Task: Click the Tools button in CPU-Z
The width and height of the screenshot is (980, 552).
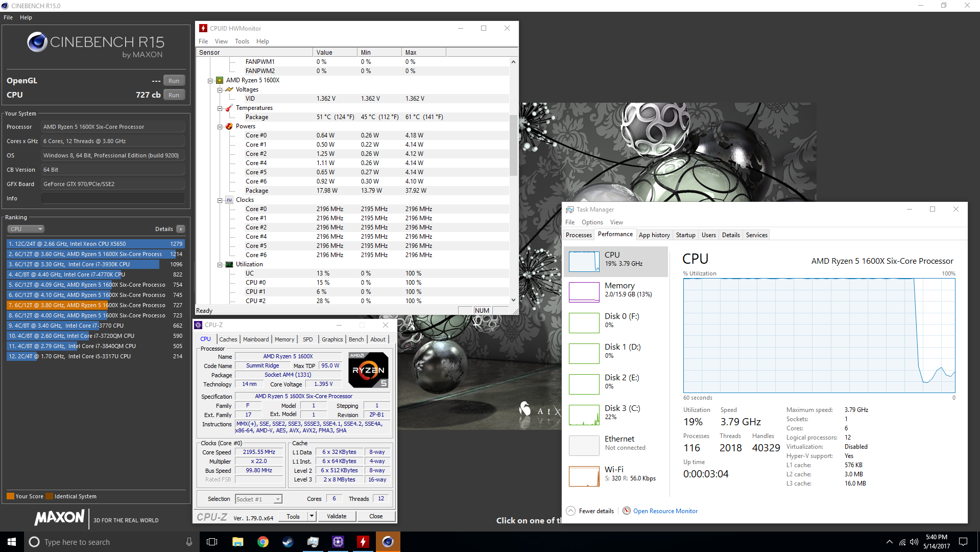Action: click(x=293, y=516)
